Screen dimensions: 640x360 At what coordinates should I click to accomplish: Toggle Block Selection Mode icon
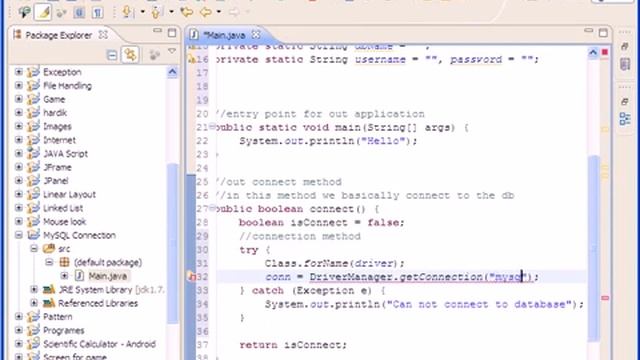(79, 12)
